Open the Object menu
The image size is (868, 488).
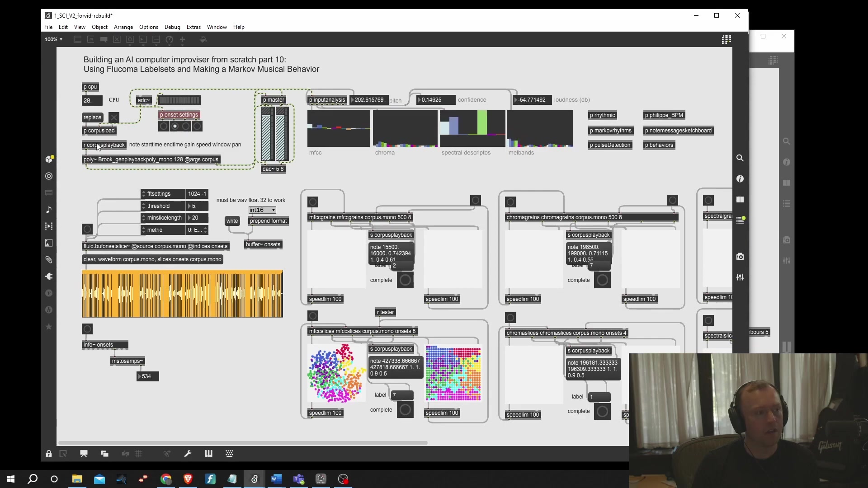[99, 27]
